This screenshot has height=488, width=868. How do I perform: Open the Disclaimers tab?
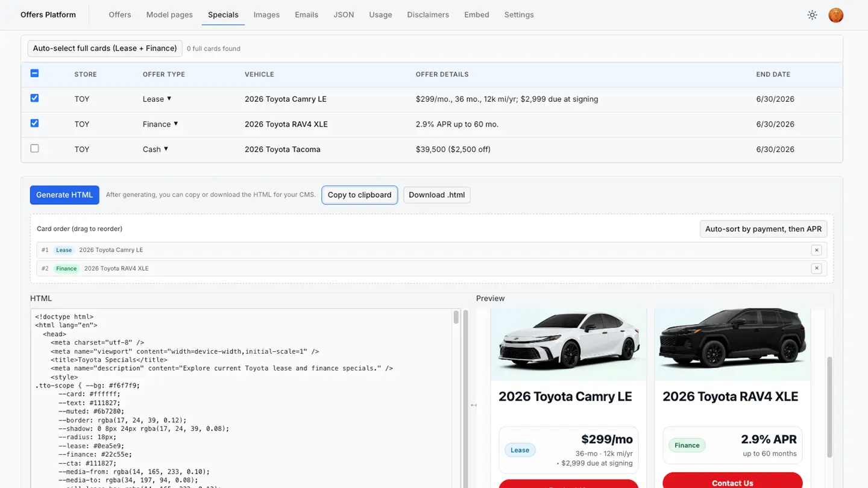coord(428,14)
